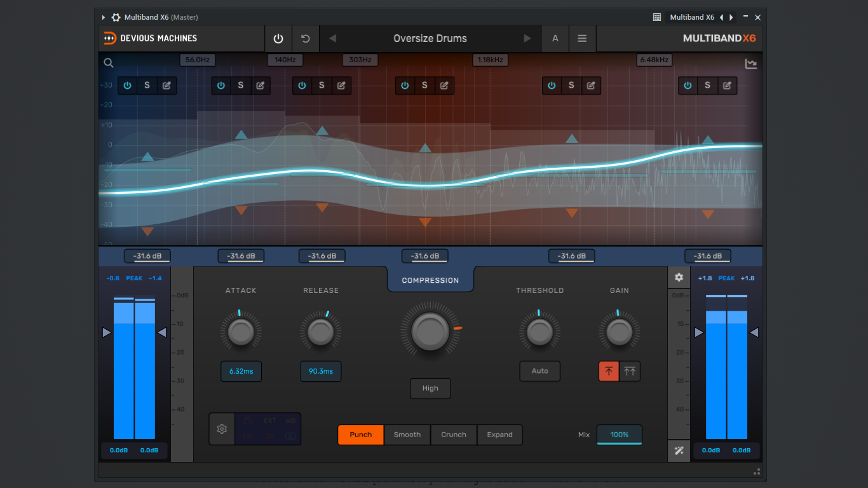The image size is (868, 488).
Task: Open edit for the highest band above 6.48kHz
Action: point(727,86)
